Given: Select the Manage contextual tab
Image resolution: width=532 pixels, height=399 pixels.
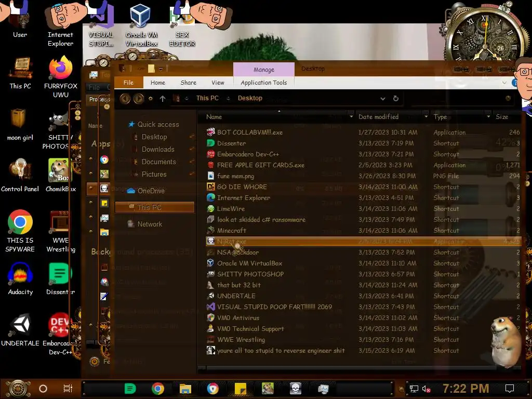Looking at the screenshot, I should pos(263,70).
